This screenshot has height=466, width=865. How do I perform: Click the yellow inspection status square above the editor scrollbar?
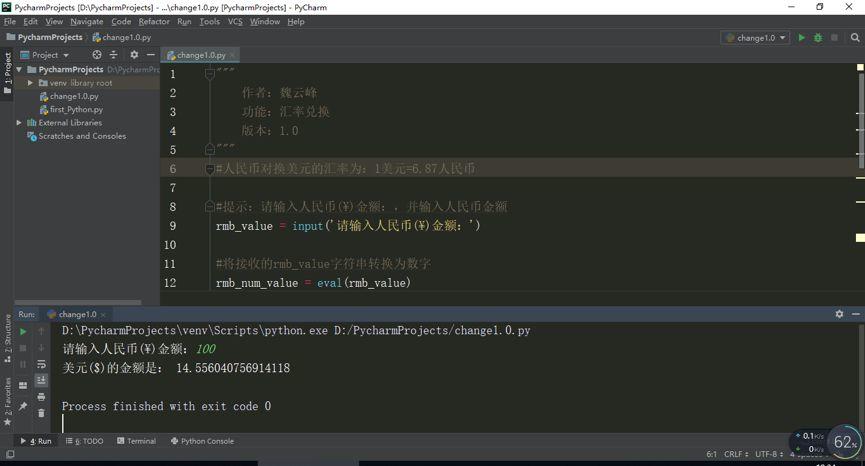tap(860, 67)
